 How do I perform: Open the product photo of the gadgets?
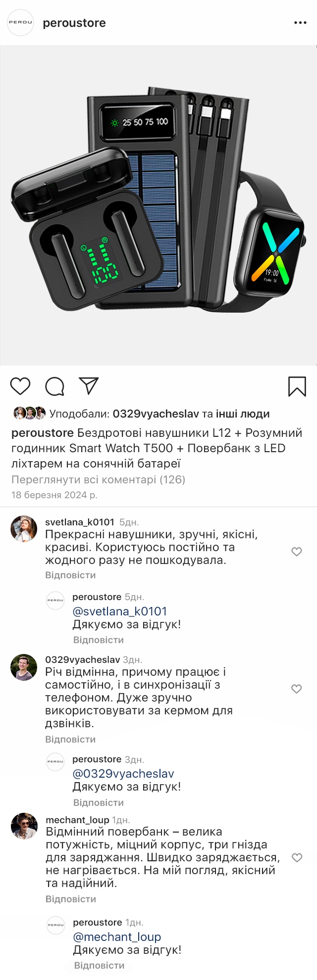pyautogui.click(x=158, y=205)
